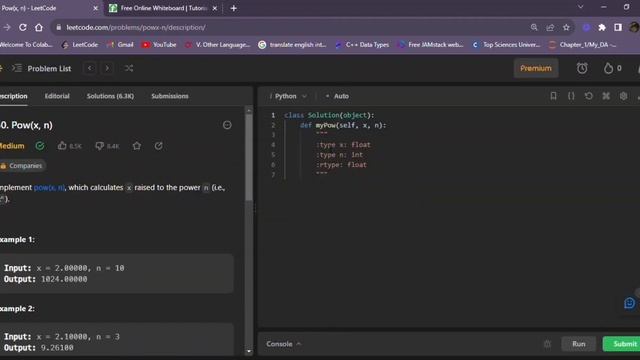Go to previous problem arrow

coord(90,68)
